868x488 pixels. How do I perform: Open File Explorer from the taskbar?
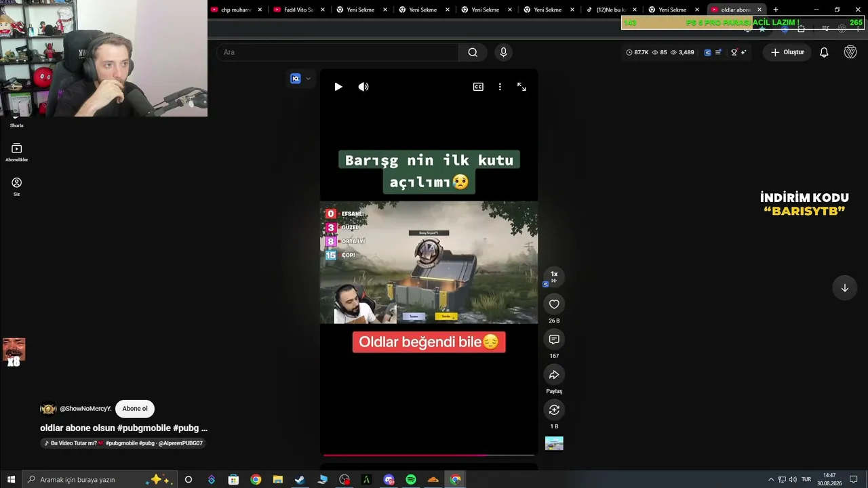(x=277, y=480)
